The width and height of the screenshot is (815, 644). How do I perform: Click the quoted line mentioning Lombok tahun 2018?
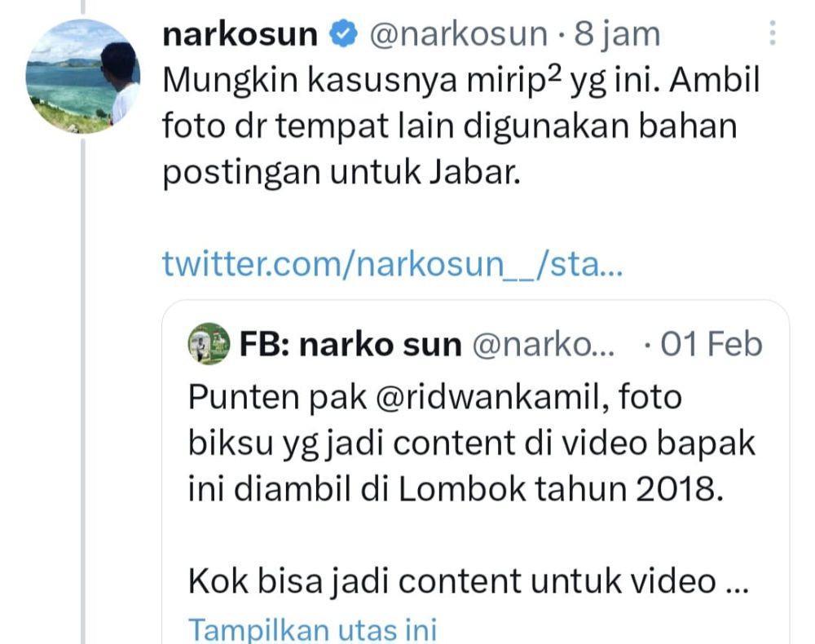click(456, 489)
